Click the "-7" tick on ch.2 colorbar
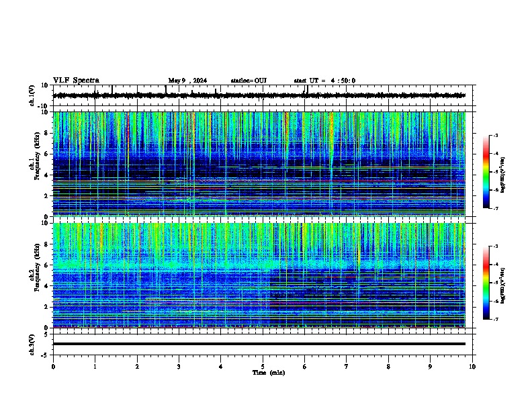Image resolution: width=532 pixels, height=411 pixels. click(x=496, y=320)
